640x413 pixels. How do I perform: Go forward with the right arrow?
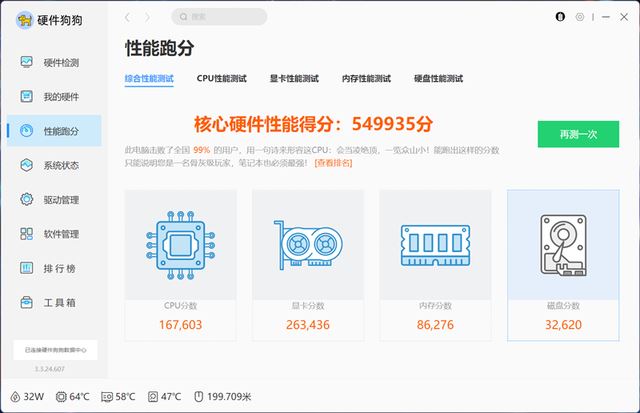147,17
